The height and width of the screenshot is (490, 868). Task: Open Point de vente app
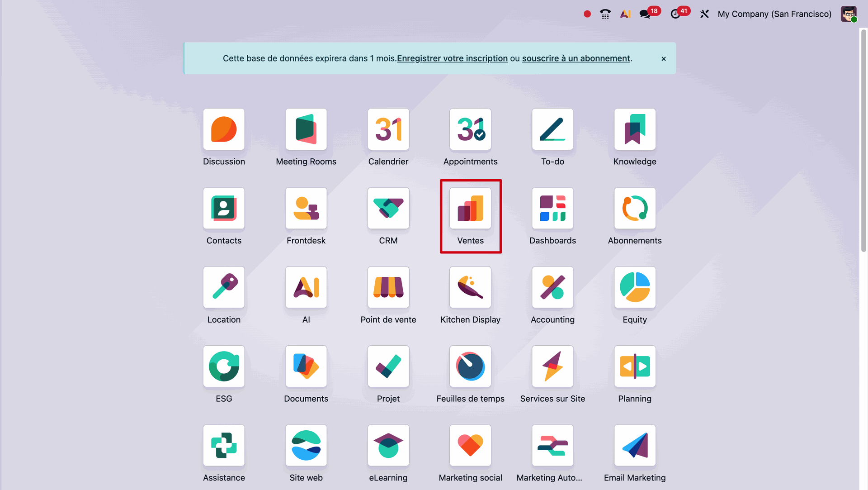[x=388, y=288]
